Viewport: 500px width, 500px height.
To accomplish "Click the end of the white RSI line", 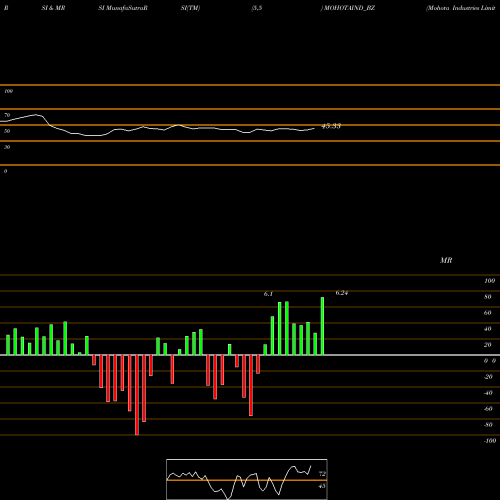I will click(x=314, y=128).
